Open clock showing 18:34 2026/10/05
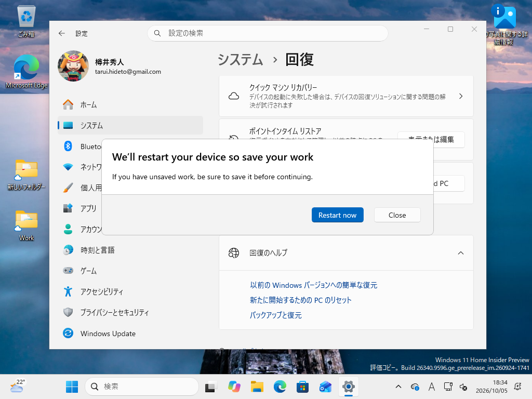Screen dimensions: 532x399 point(491,387)
